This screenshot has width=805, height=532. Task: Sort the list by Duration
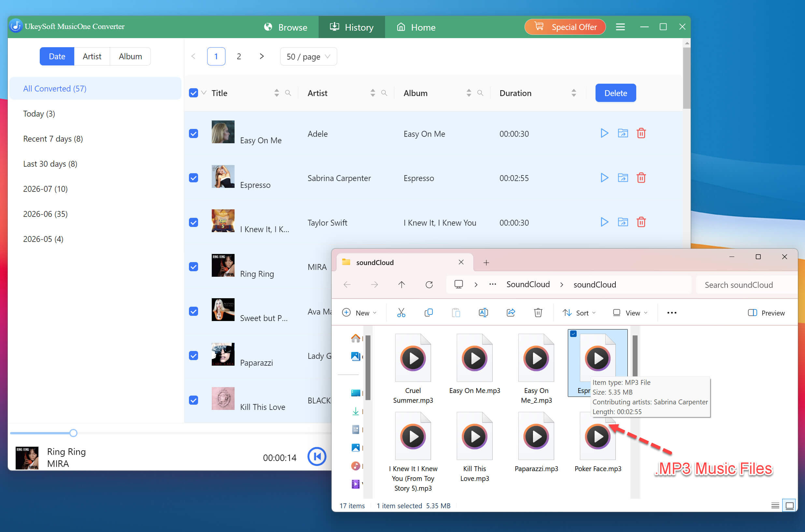[574, 93]
